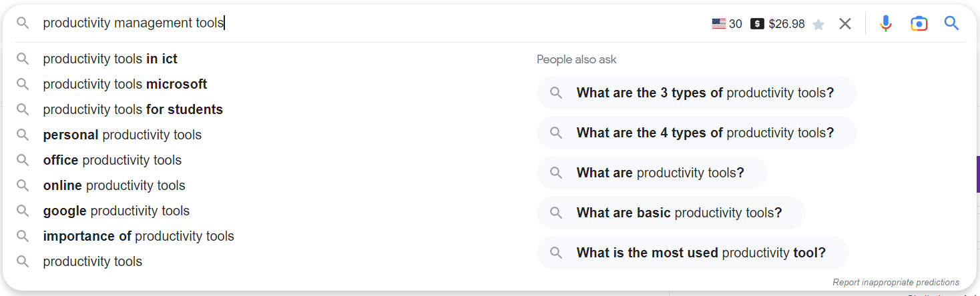Select "google productivity tools" suggestion
This screenshot has height=296, width=980.
click(x=116, y=211)
